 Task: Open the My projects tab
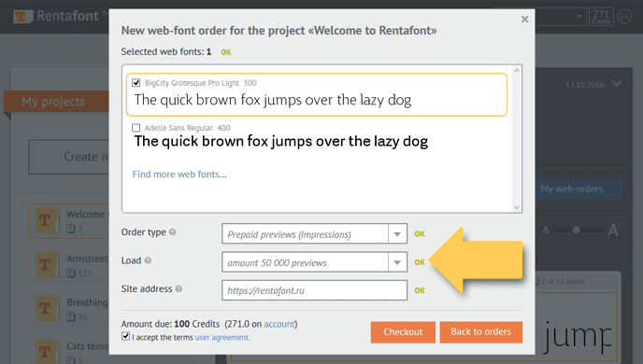56,102
